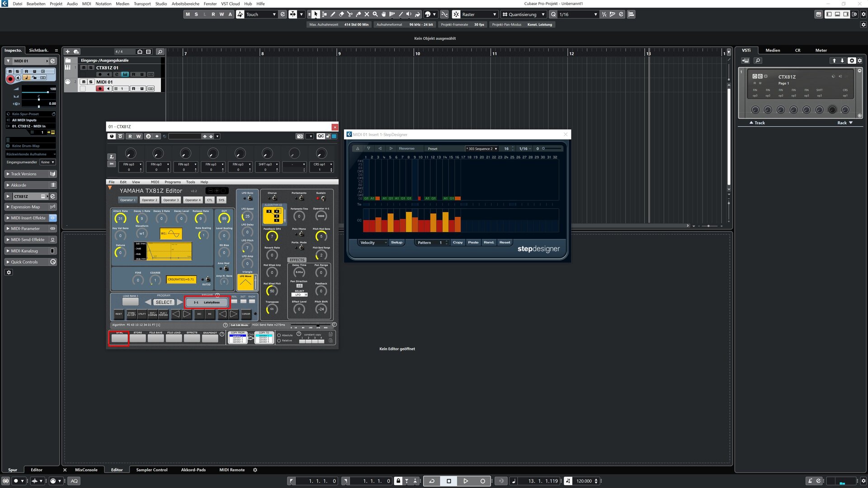Viewport: 868px width, 488px height.
Task: Toggle monitor speaker on CTX81Z 01 track
Action: pyautogui.click(x=108, y=74)
